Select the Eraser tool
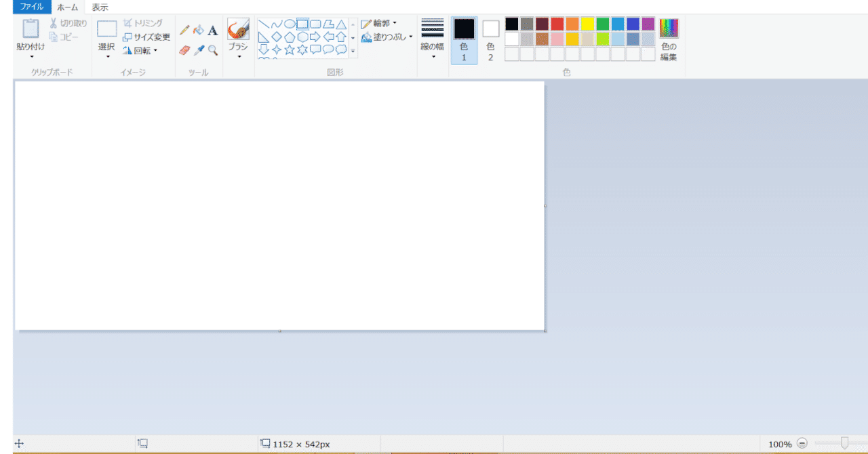Viewport: 868px width, 454px height. click(x=184, y=50)
